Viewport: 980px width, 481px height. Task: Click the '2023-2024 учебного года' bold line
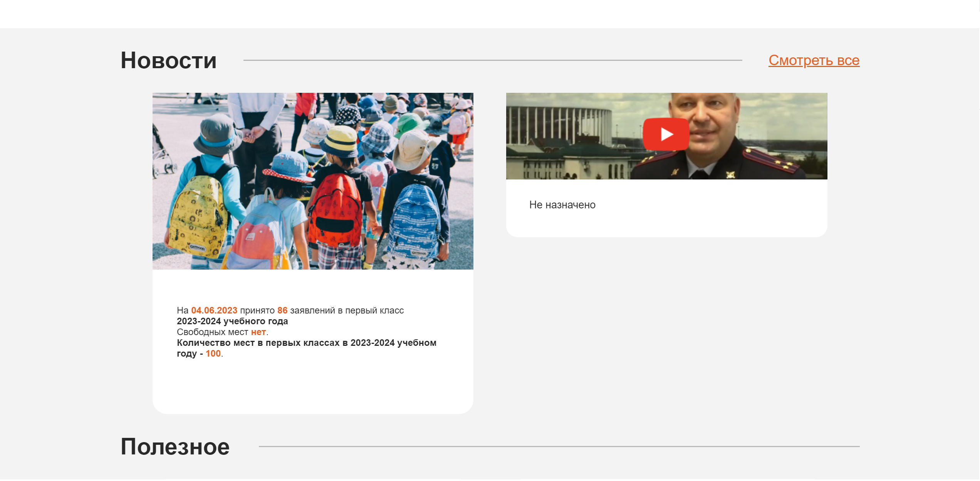[x=232, y=321]
